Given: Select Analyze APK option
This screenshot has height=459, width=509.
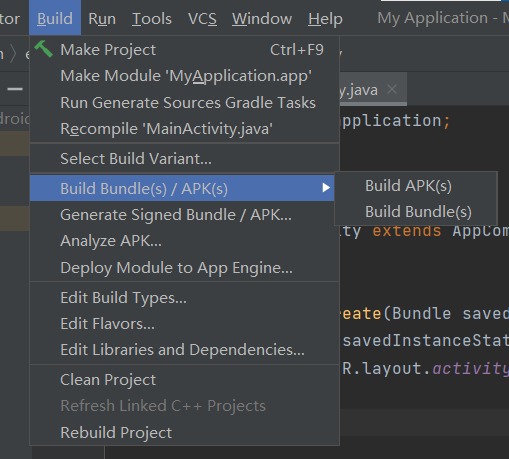Looking at the screenshot, I should tap(185, 241).
